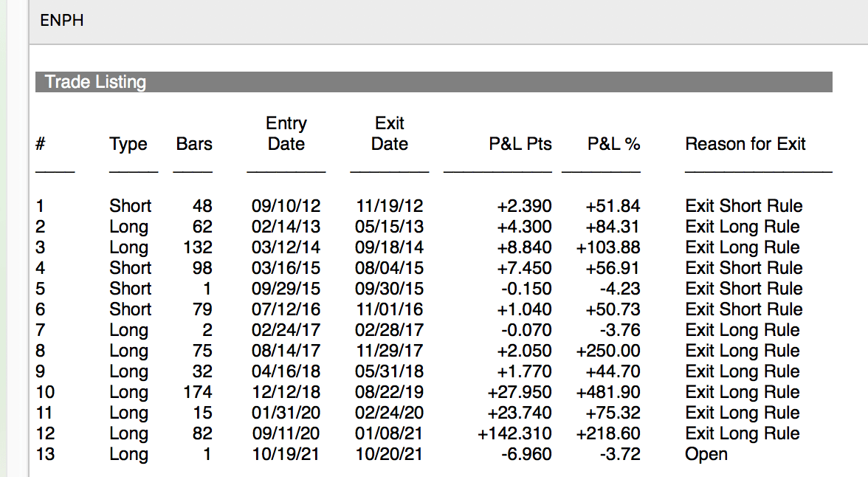
Task: Click the Type column header
Action: tap(128, 144)
